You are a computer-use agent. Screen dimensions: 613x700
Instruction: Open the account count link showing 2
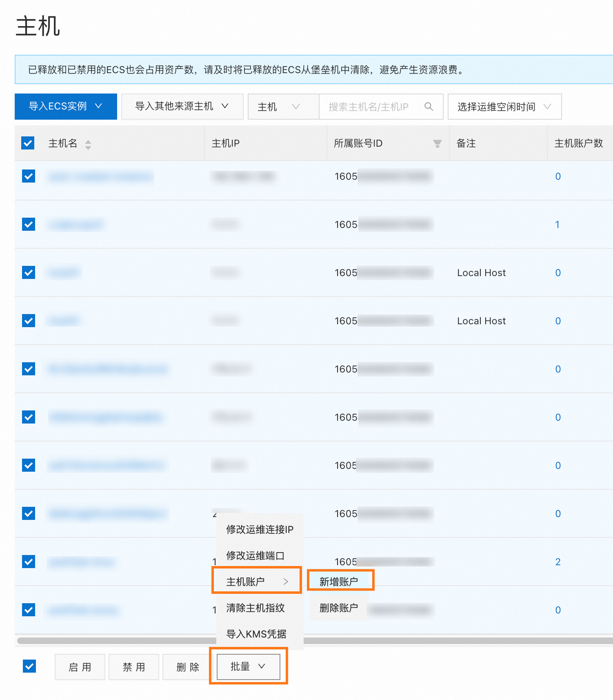click(x=558, y=562)
